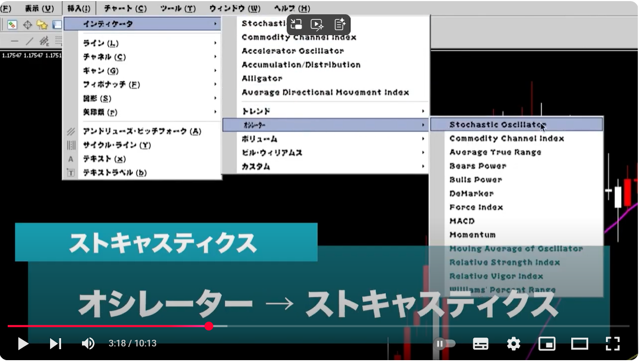Click the boxed T text label icon

point(71,173)
